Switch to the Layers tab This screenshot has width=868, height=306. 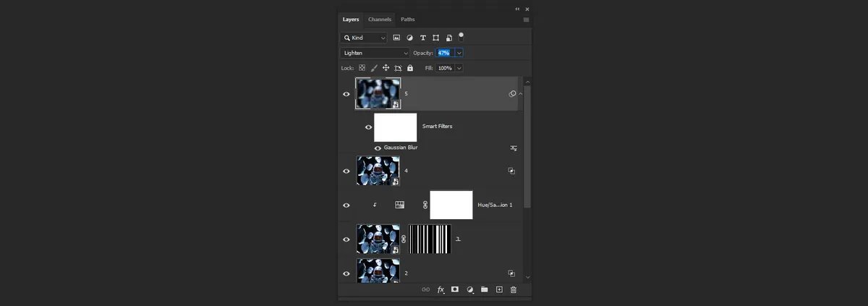350,19
